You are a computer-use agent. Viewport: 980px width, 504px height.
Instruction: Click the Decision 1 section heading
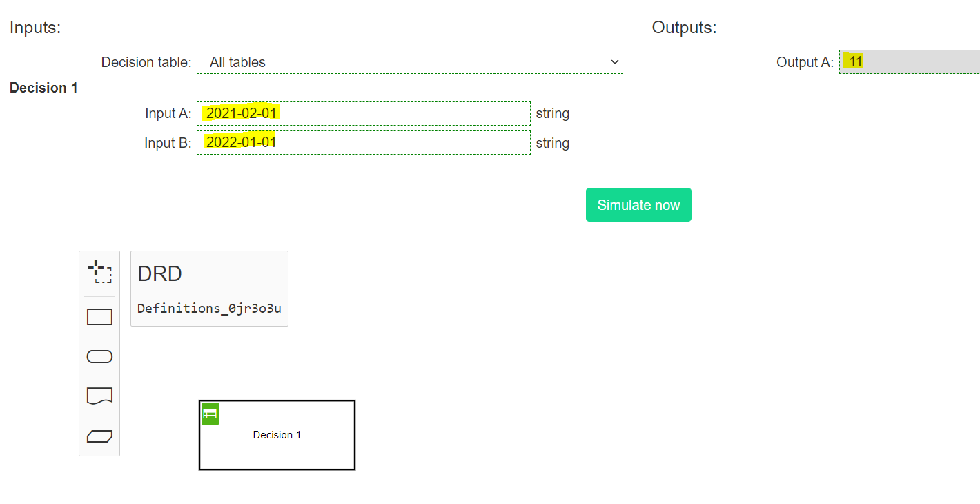(43, 88)
